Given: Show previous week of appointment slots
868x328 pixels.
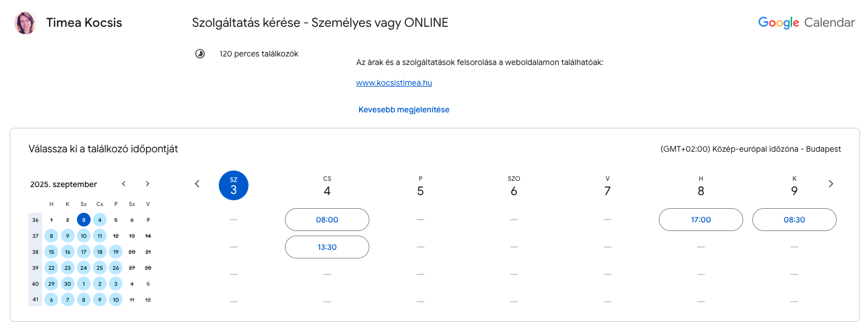Looking at the screenshot, I should click(x=197, y=184).
